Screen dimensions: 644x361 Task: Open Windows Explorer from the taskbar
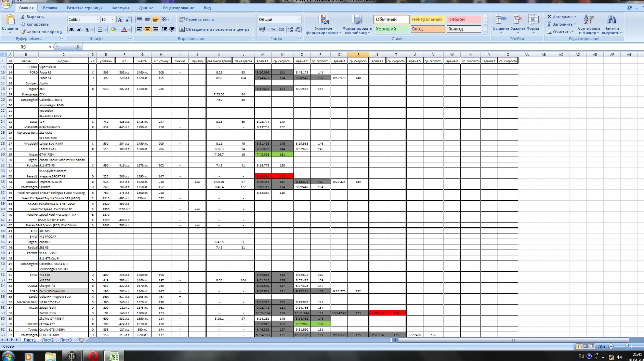tap(50, 357)
